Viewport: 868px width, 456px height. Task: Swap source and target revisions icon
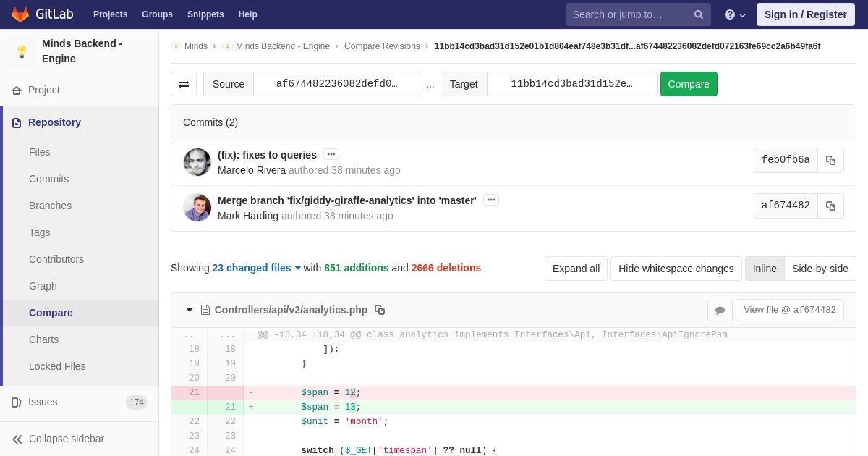[184, 84]
